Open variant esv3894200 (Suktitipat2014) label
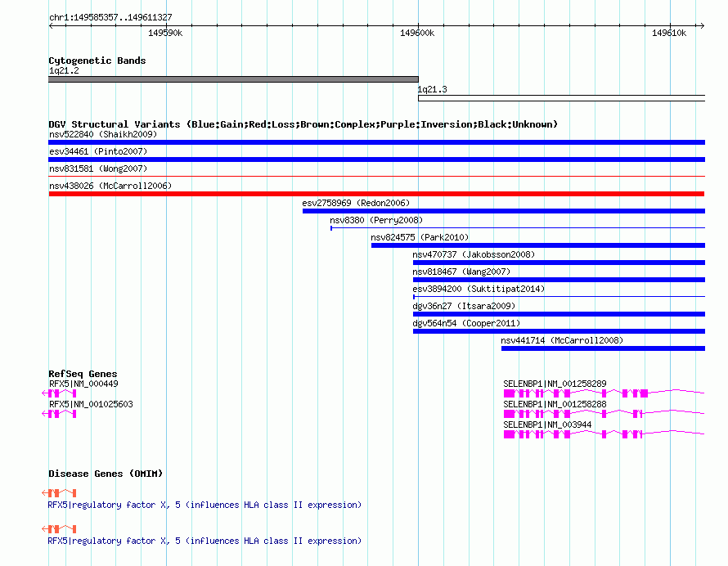This screenshot has width=728, height=566. point(479,289)
